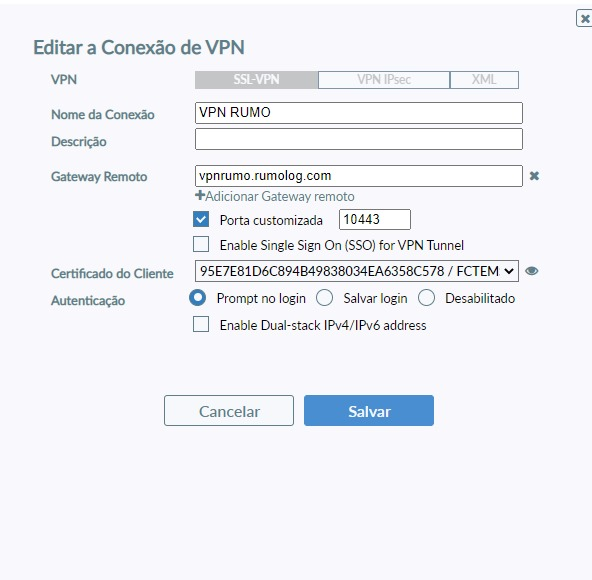
Task: Remove the vpnrumo.rumolog.com gateway with the X icon
Action: tap(534, 176)
